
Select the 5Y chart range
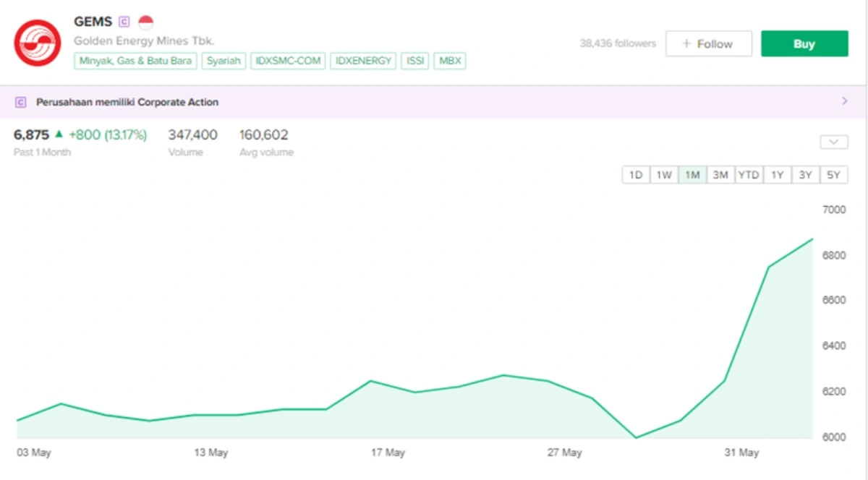coord(833,175)
